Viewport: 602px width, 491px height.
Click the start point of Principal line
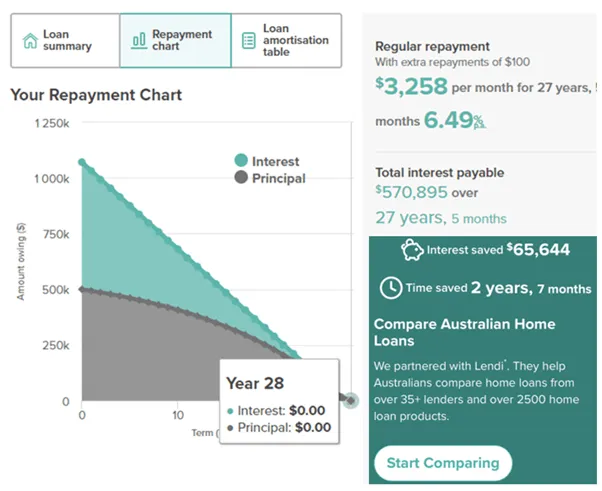tap(82, 289)
